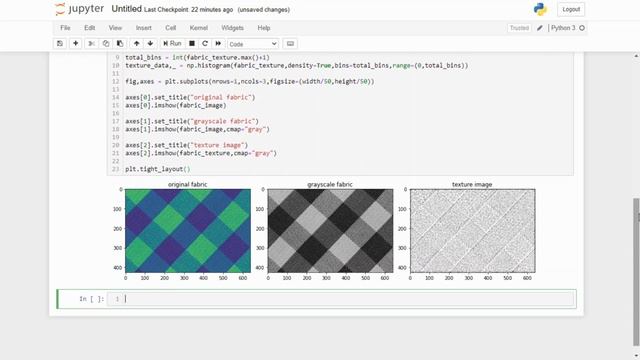This screenshot has width=640, height=360.
Task: Click the Jupyter logo
Action: (x=80, y=9)
